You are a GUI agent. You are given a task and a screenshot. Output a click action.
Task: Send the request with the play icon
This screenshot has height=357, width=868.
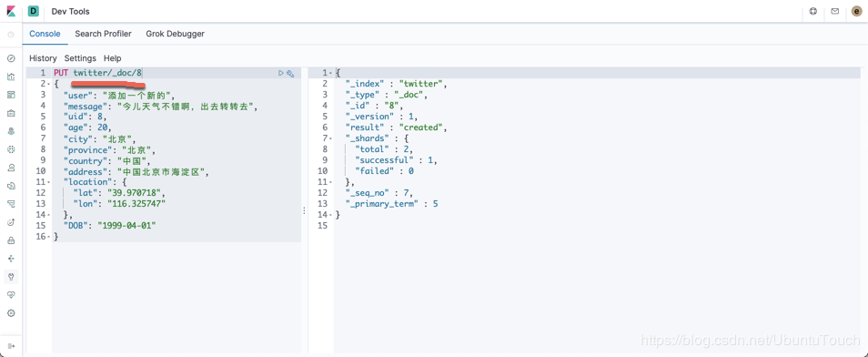(280, 73)
